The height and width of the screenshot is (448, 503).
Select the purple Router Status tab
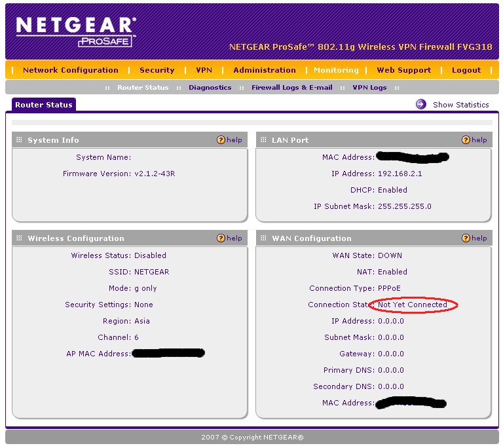coord(44,105)
